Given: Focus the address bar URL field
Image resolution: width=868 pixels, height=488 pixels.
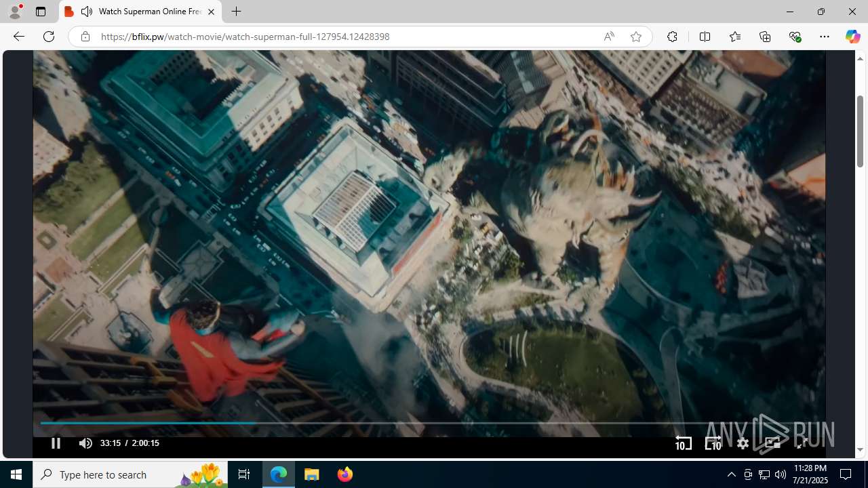Looking at the screenshot, I should [346, 37].
